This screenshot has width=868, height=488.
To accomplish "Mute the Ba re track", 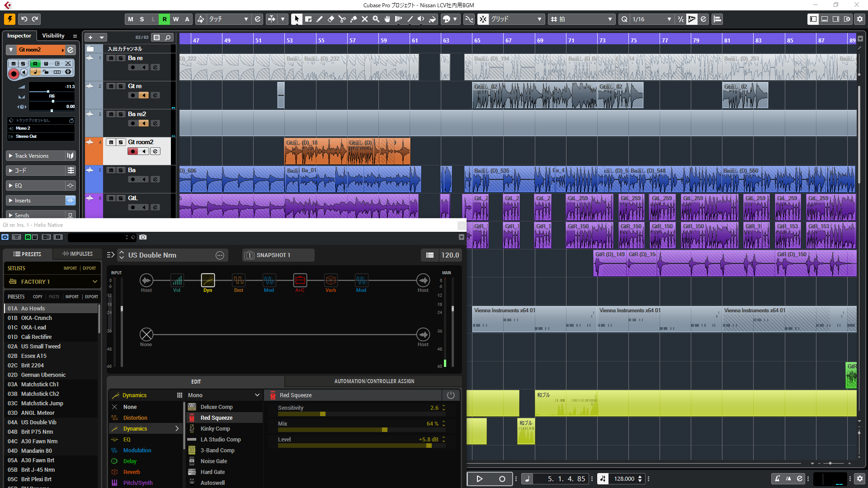I will tap(111, 58).
